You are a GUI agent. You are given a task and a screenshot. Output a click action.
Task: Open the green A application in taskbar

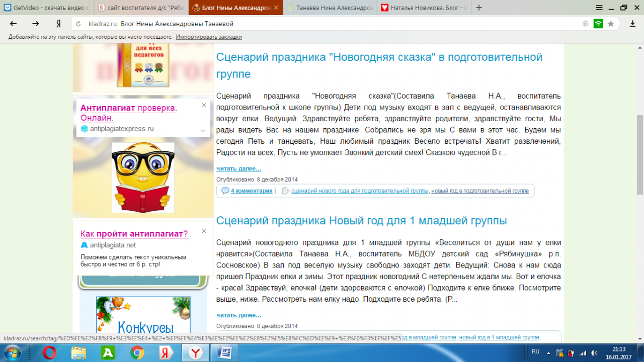click(108, 353)
